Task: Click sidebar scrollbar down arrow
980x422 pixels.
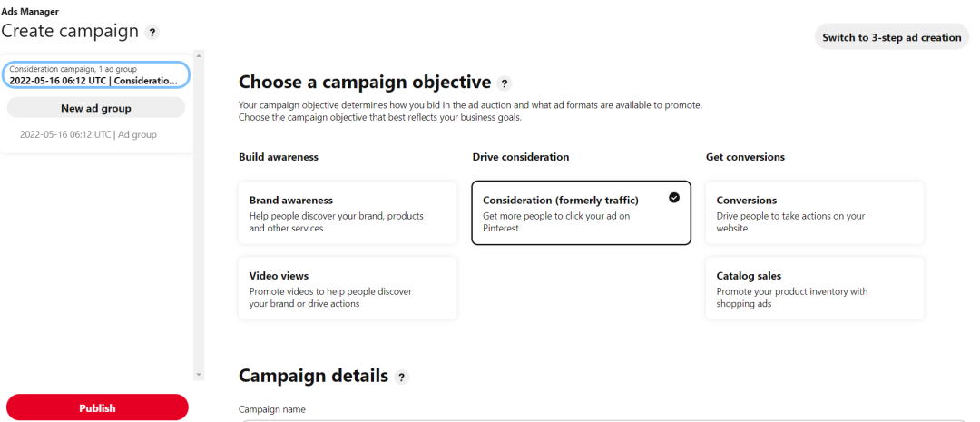Action: point(199,375)
